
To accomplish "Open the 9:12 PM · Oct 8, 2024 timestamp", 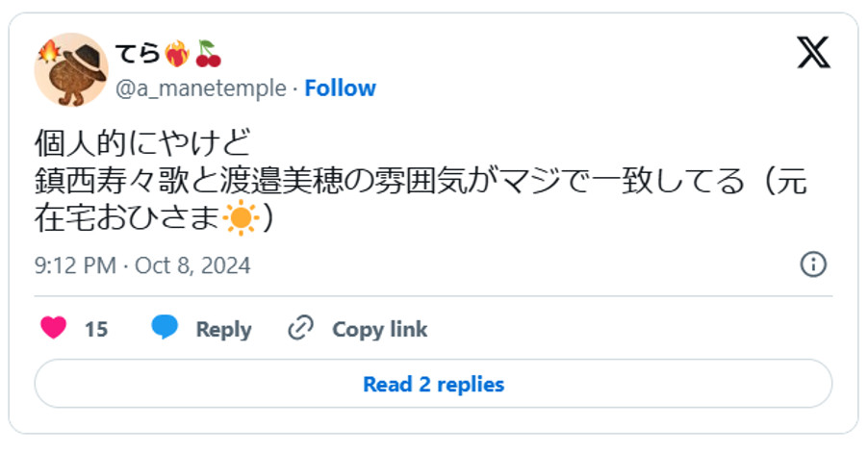I will [x=142, y=265].
